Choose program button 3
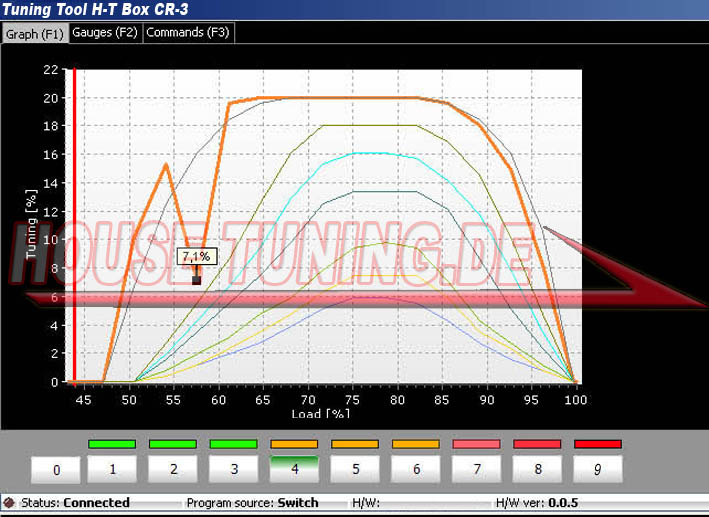This screenshot has height=517, width=709. [234, 468]
